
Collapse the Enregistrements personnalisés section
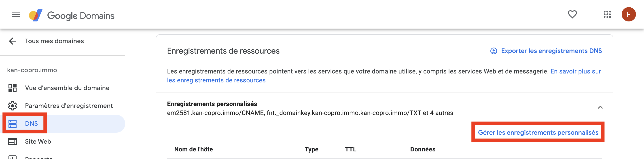point(600,107)
